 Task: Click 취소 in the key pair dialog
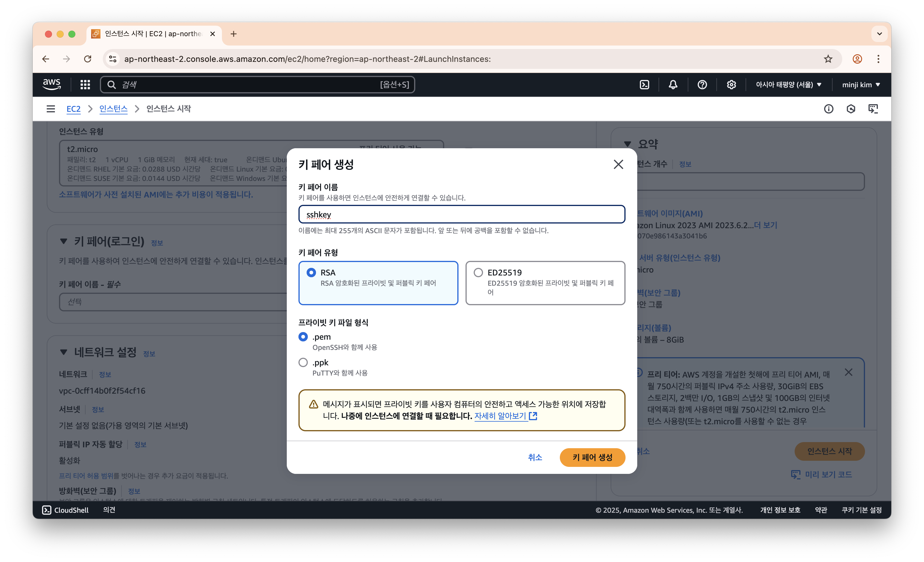click(x=535, y=457)
